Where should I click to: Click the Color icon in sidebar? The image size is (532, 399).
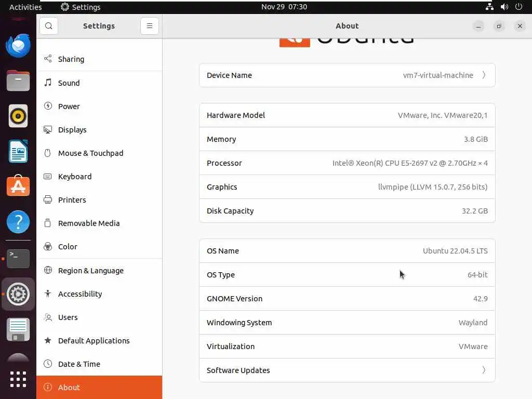(48, 246)
